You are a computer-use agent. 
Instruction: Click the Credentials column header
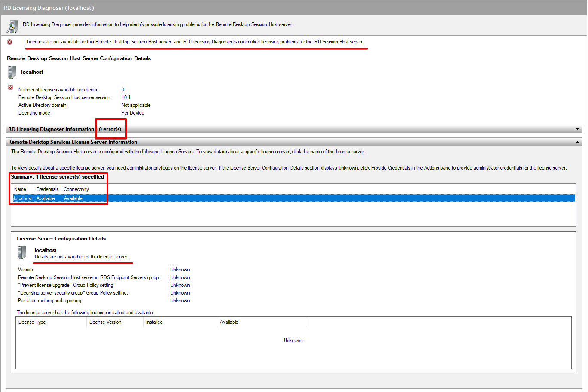[47, 189]
